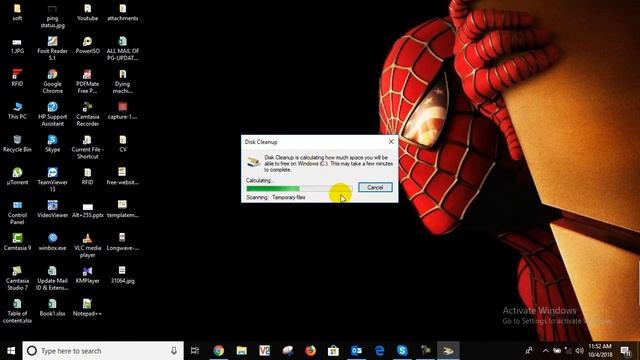The height and width of the screenshot is (360, 640).
Task: Select Disk Cleanup taskbar button
Action: click(448, 351)
